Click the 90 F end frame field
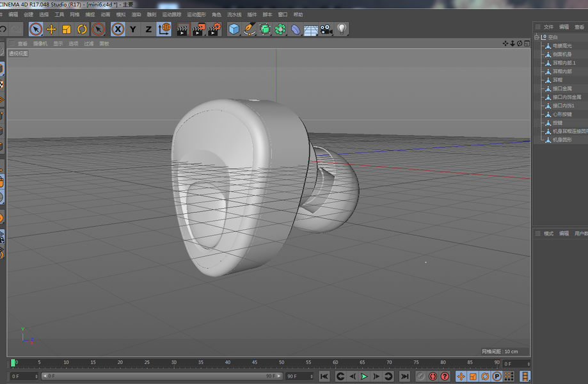 pos(299,376)
